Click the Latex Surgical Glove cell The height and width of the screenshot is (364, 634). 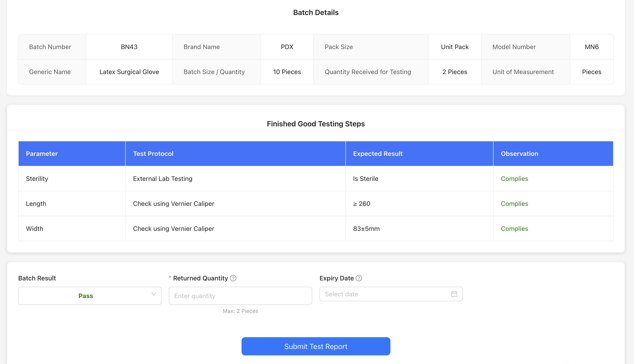click(129, 72)
